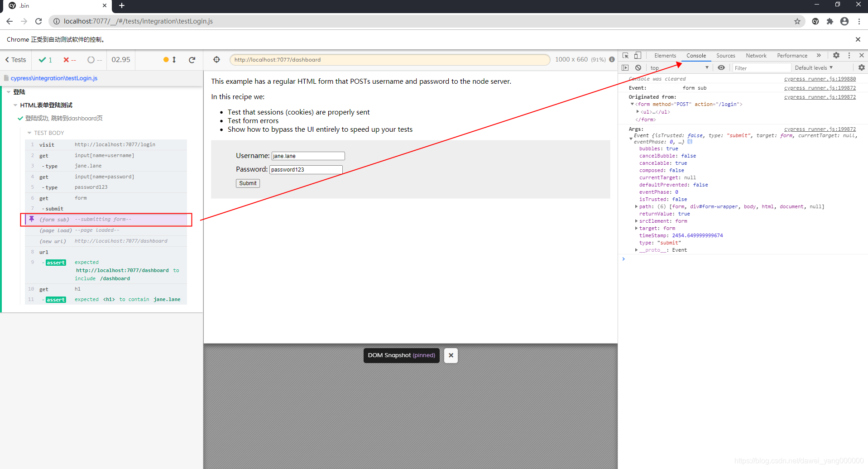Select the type jane.lane command
868x469 pixels.
[x=106, y=166]
